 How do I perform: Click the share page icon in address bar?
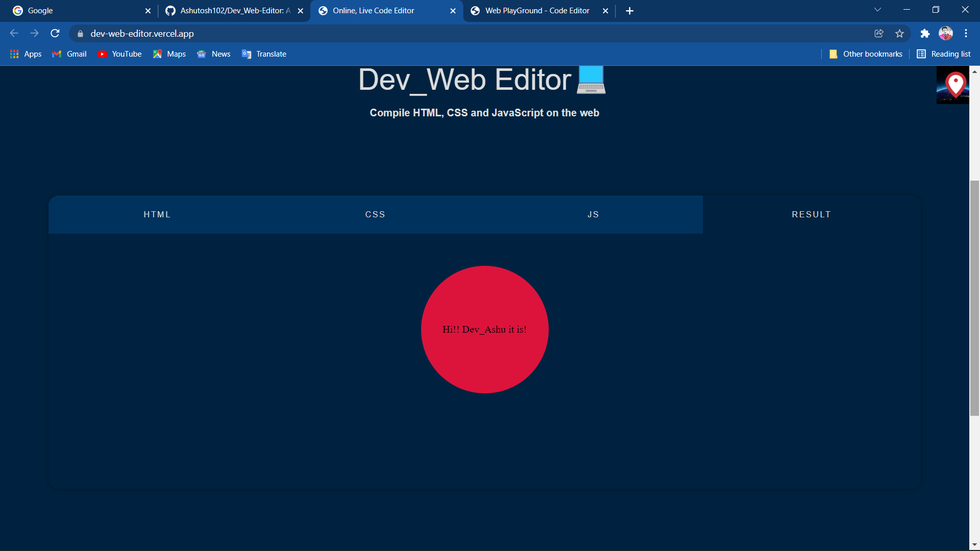[x=878, y=34]
